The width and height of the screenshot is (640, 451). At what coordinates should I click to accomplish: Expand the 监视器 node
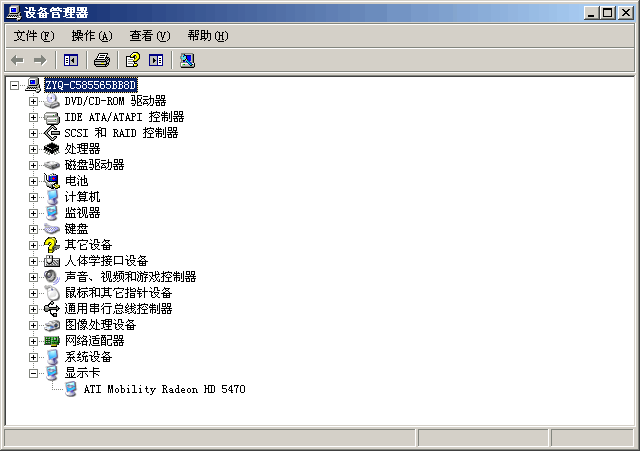click(x=33, y=213)
